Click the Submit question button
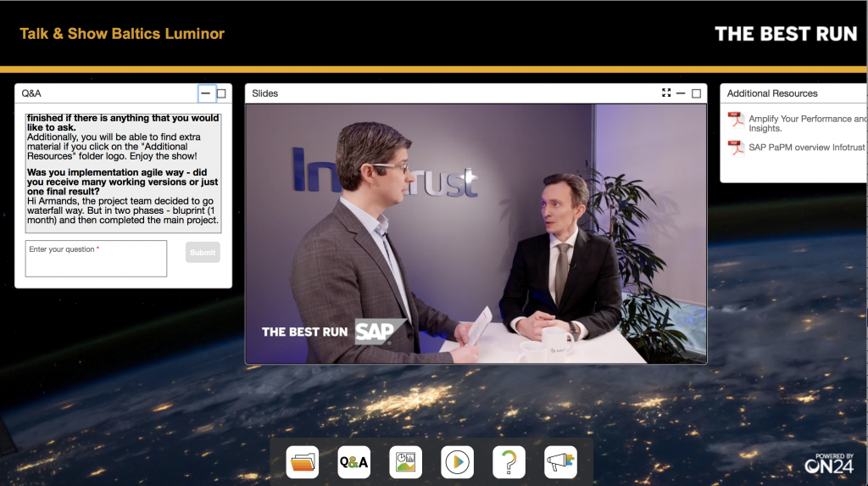The width and height of the screenshot is (868, 486). (x=203, y=252)
